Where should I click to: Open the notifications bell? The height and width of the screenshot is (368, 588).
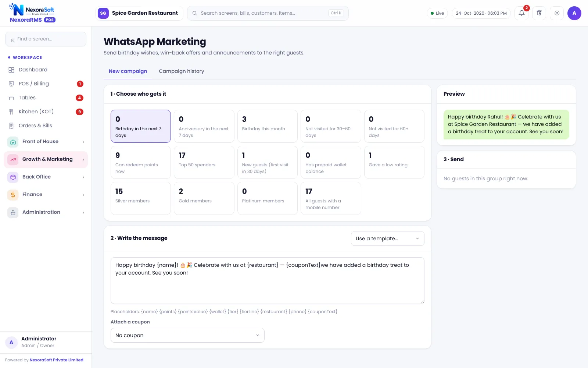[x=521, y=13]
